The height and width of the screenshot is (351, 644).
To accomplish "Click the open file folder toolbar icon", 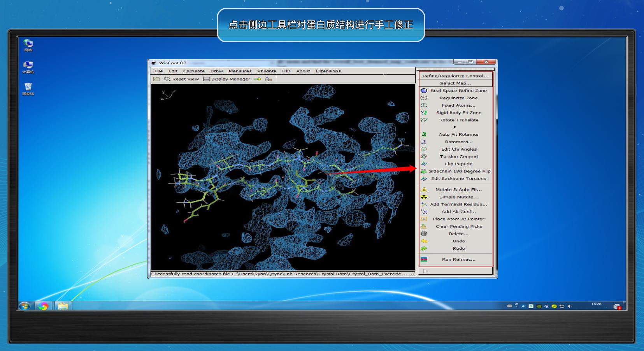I will [156, 79].
